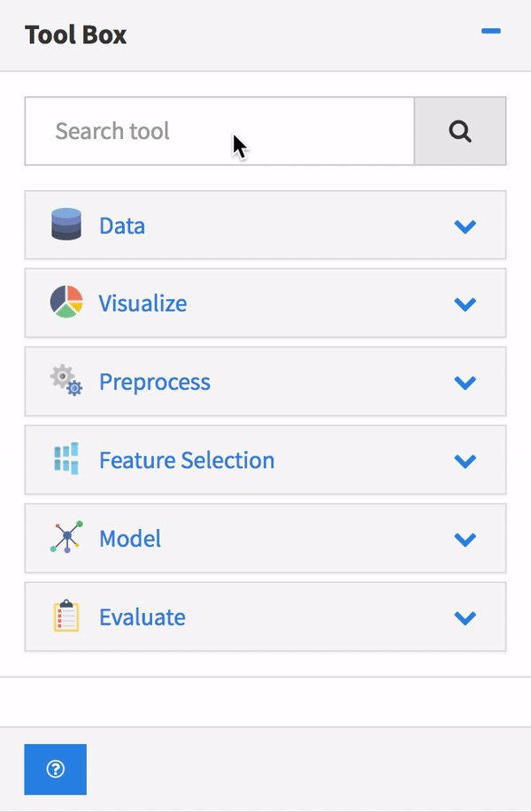Open the Visualize category label
The image size is (531, 812).
coord(142,303)
